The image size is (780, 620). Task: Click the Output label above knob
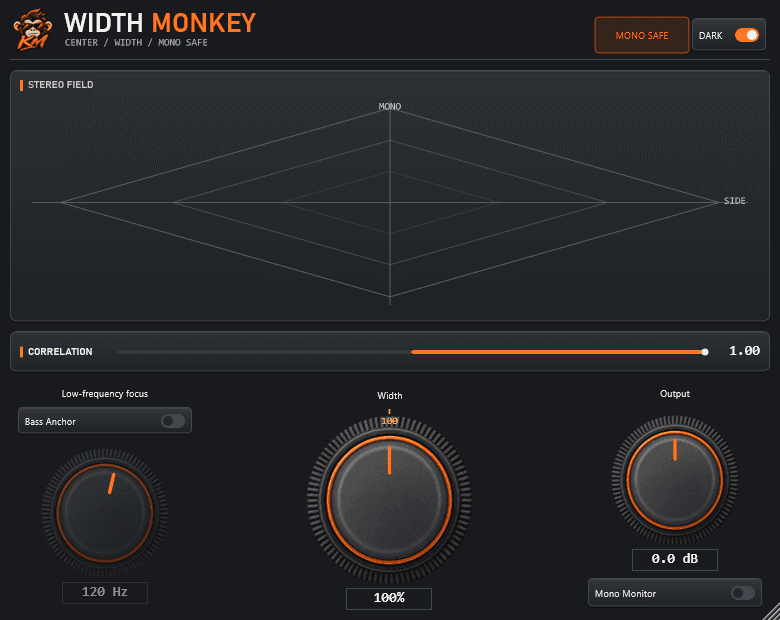click(675, 394)
